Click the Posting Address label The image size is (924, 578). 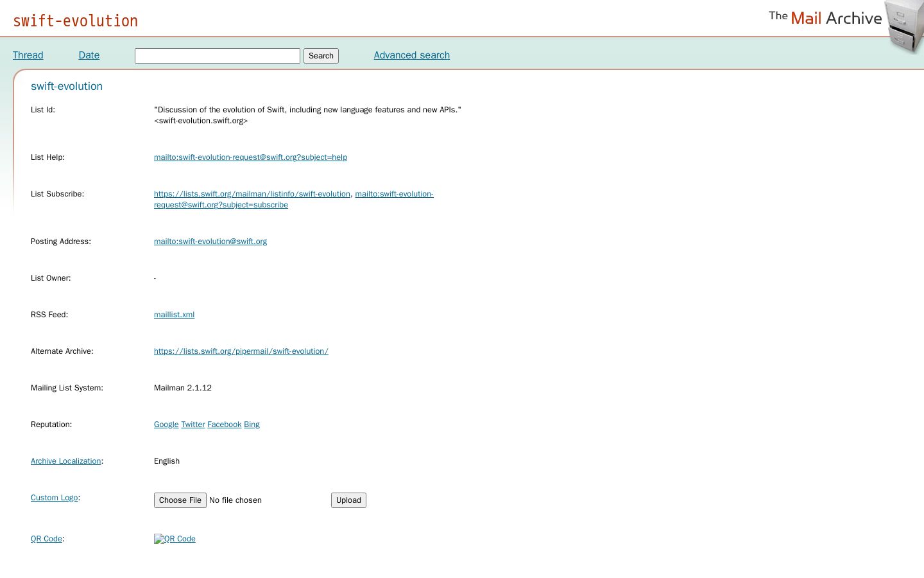(61, 241)
